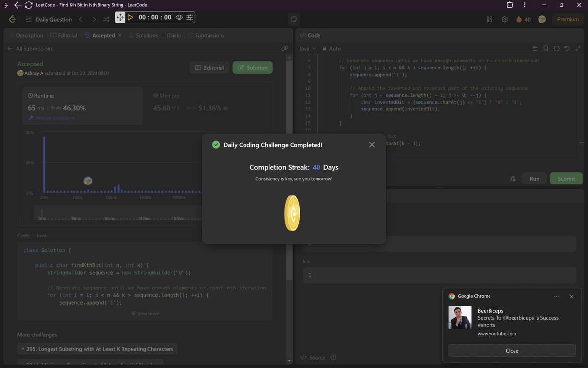The width and height of the screenshot is (588, 368).
Task: Click the Submit button
Action: [566, 179]
